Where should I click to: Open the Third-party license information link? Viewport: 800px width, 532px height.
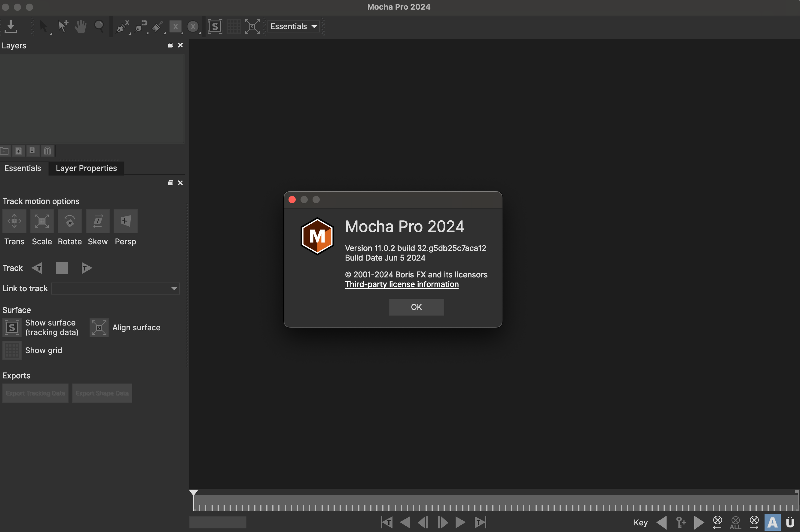click(402, 284)
